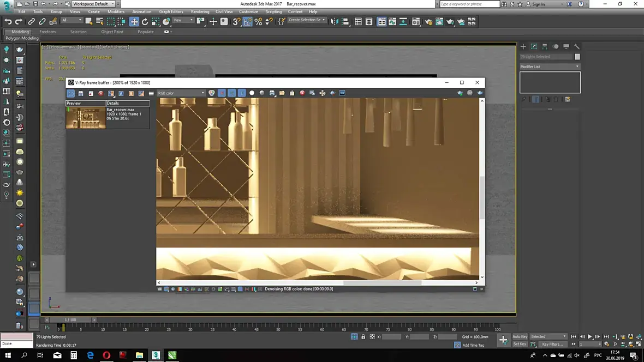Open the Workspace: Default dropdown

pyautogui.click(x=93, y=4)
